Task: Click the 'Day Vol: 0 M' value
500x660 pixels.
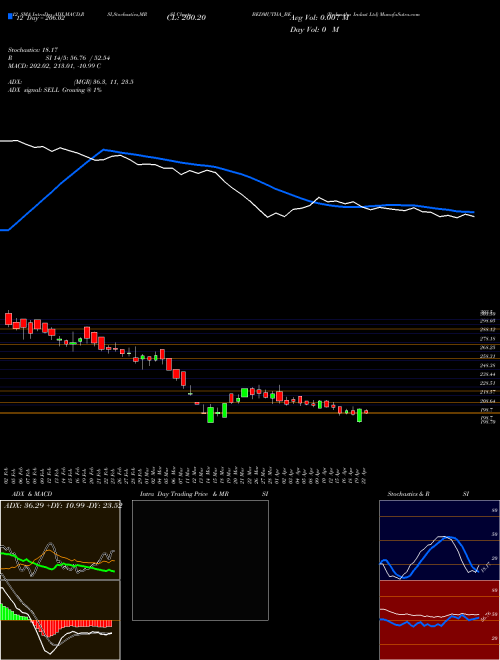Action: (x=314, y=30)
